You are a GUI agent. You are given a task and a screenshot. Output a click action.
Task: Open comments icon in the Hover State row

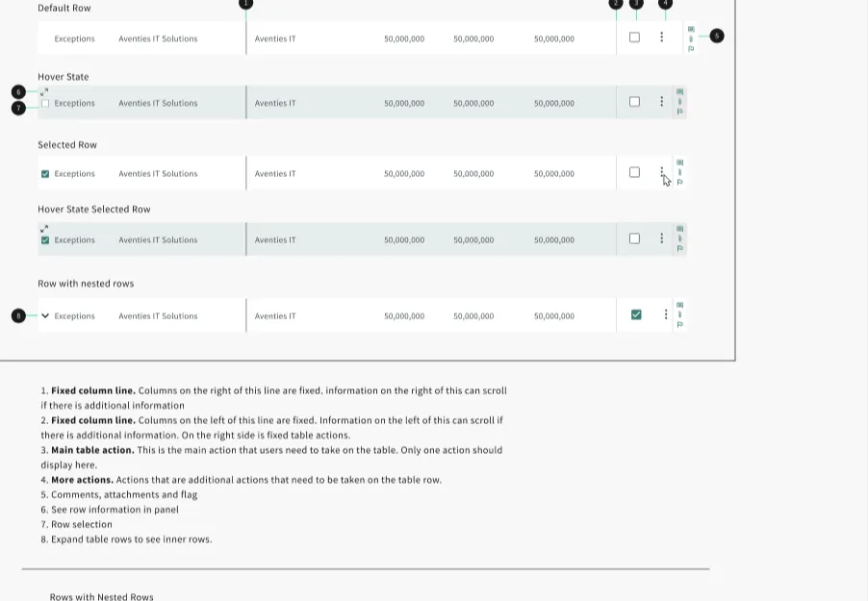click(x=679, y=91)
